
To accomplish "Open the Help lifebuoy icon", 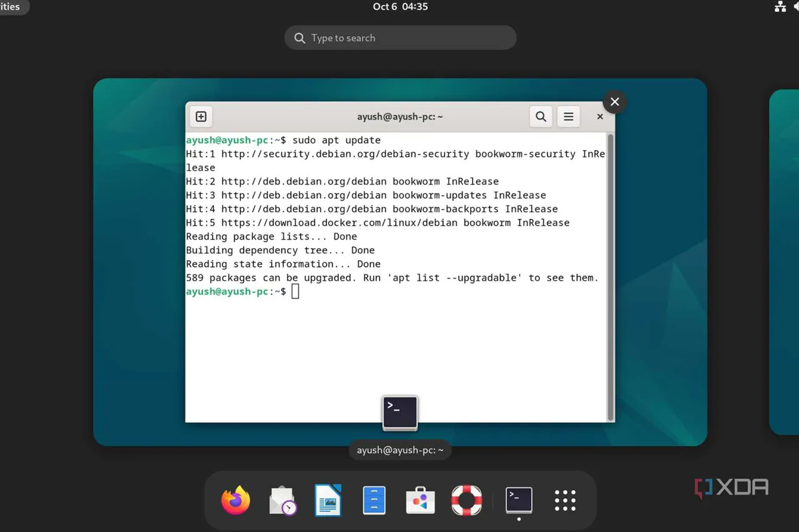I will pyautogui.click(x=467, y=500).
